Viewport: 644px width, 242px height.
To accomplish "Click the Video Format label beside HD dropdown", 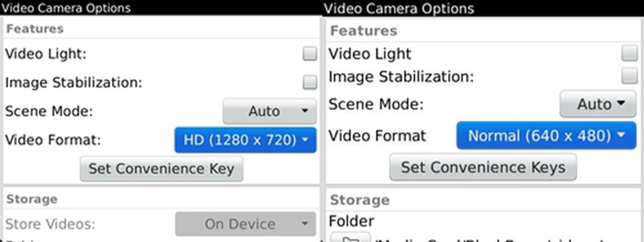I will click(53, 140).
